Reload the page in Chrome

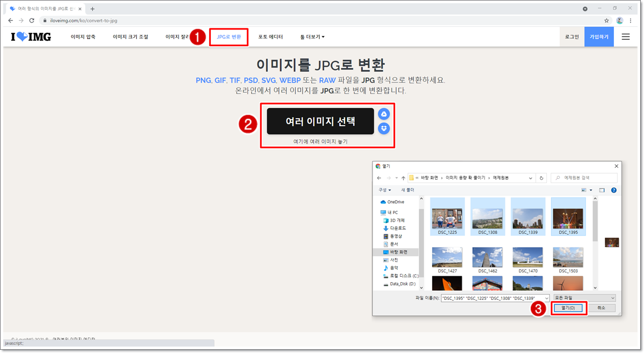click(32, 20)
